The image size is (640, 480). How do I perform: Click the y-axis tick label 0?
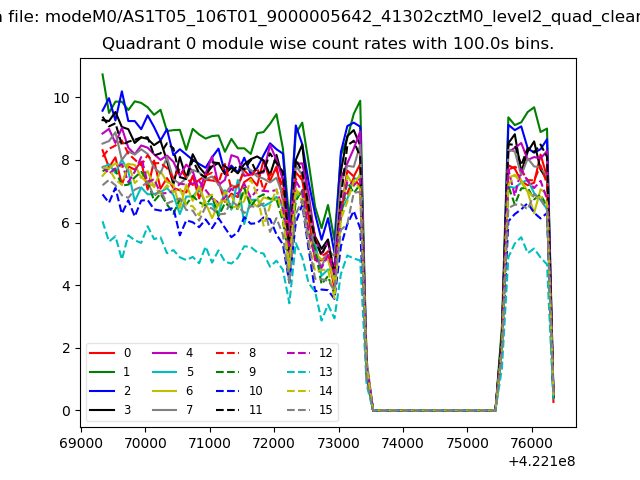(x=65, y=411)
